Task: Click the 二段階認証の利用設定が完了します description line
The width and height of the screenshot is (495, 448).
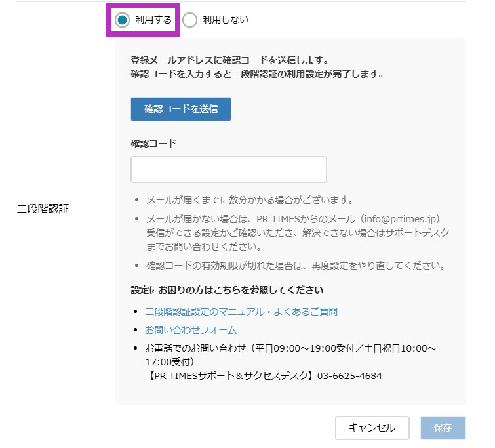Action: (257, 74)
